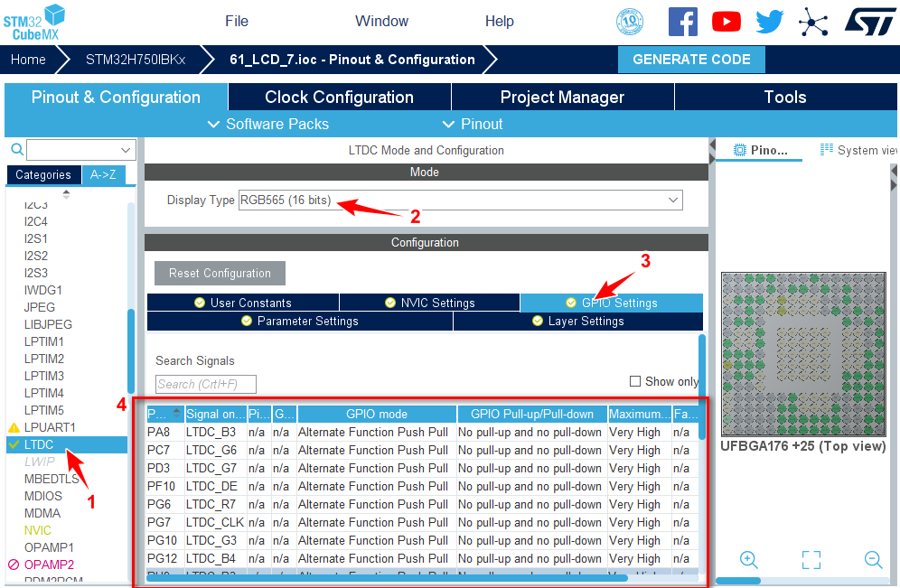Zoom out of the chip pinout view
900x588 pixels.
tap(873, 559)
